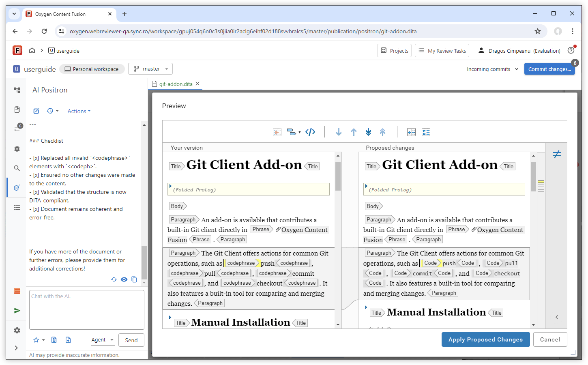Copy all changes to the left side
The height and width of the screenshot is (365, 588).
426,132
